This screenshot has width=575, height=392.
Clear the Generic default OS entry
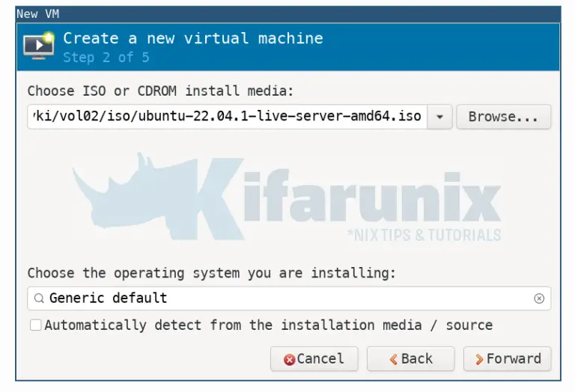tap(539, 298)
